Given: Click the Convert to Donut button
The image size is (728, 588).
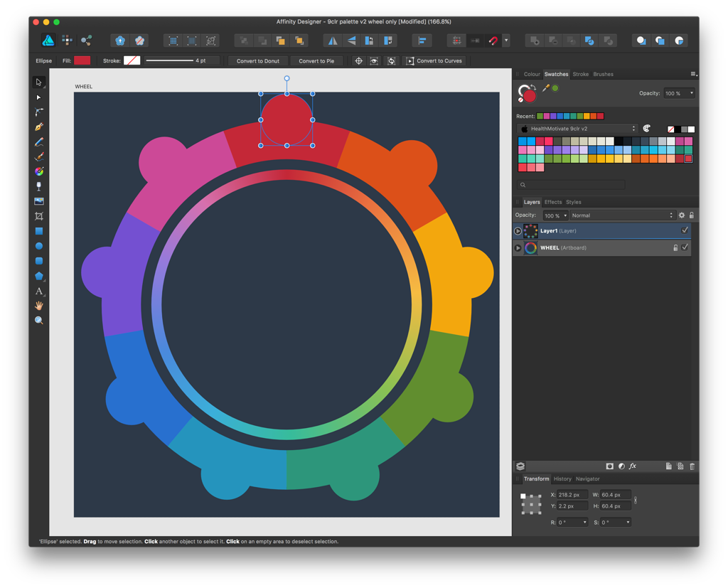Looking at the screenshot, I should 258,60.
